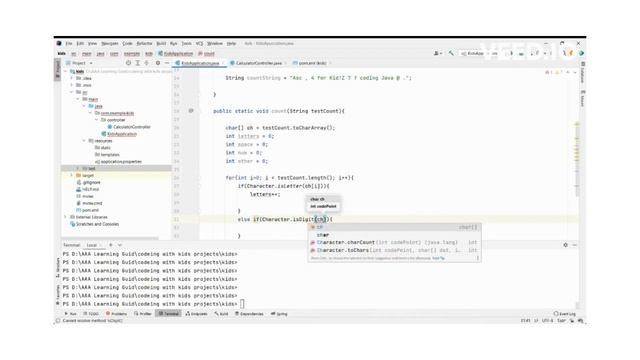
Task: Expand the .idea folder
Action: [72, 78]
